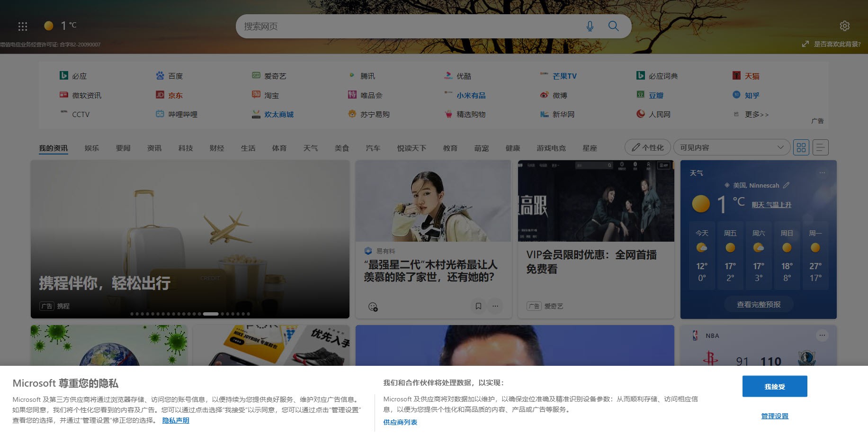Screen dimensions: 868x435
Task: Open the 天猫 shortcut icon
Action: coord(736,75)
